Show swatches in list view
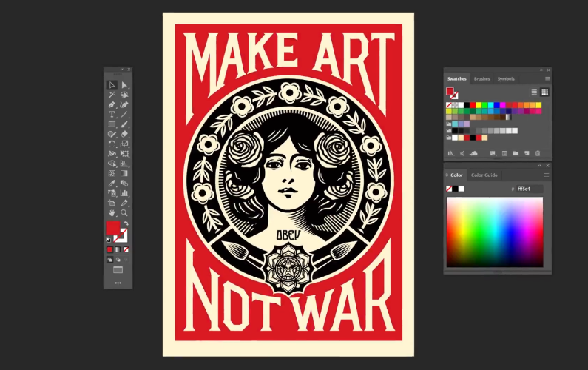588x370 pixels. (x=534, y=92)
